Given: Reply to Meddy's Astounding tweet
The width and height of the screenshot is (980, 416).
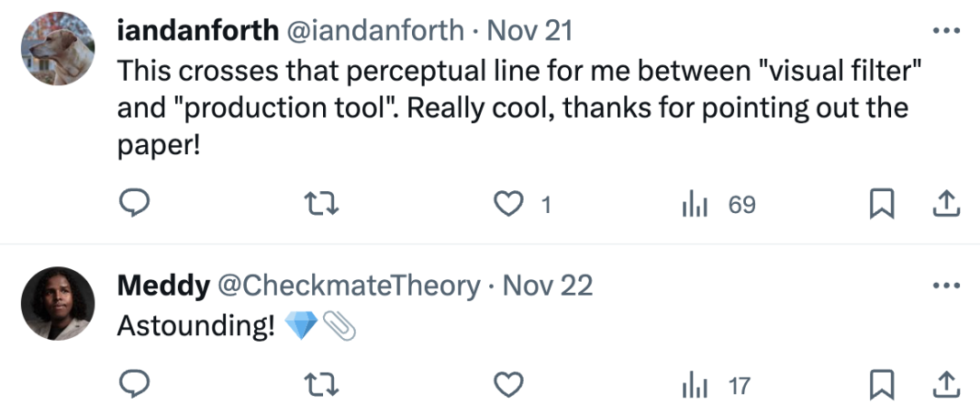Looking at the screenshot, I should point(134,384).
